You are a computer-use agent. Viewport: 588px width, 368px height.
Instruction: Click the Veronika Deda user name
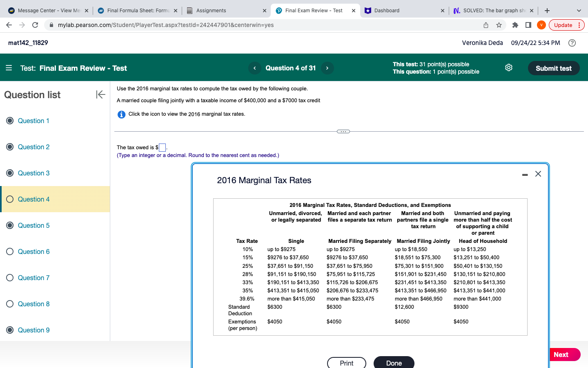(482, 43)
